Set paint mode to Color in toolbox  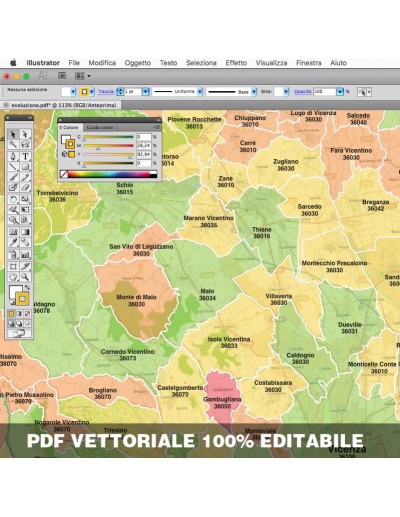tap(11, 314)
